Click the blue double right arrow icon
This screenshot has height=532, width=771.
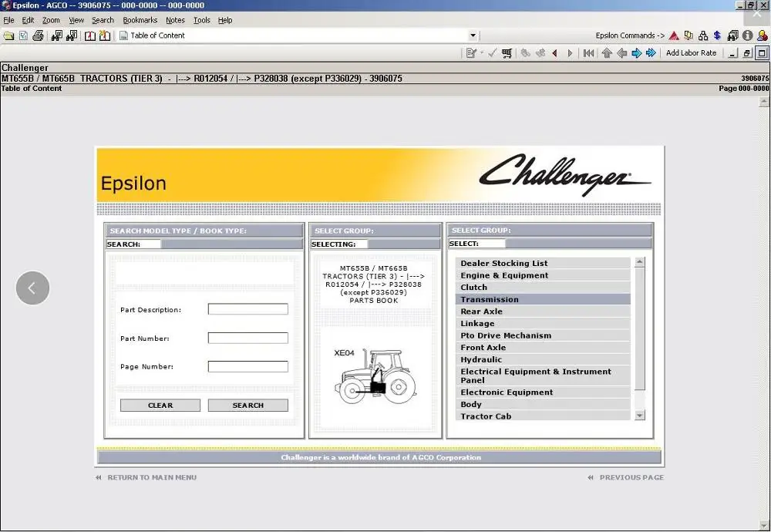(x=651, y=53)
